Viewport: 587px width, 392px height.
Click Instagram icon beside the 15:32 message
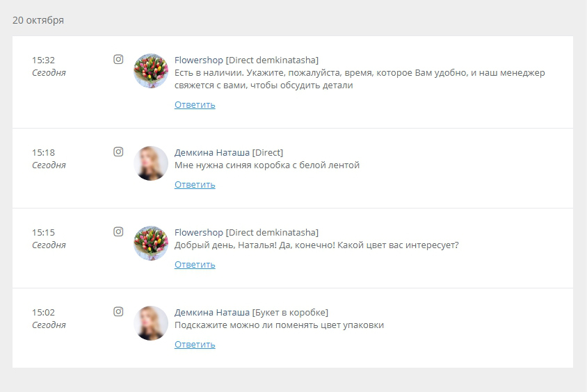(118, 60)
